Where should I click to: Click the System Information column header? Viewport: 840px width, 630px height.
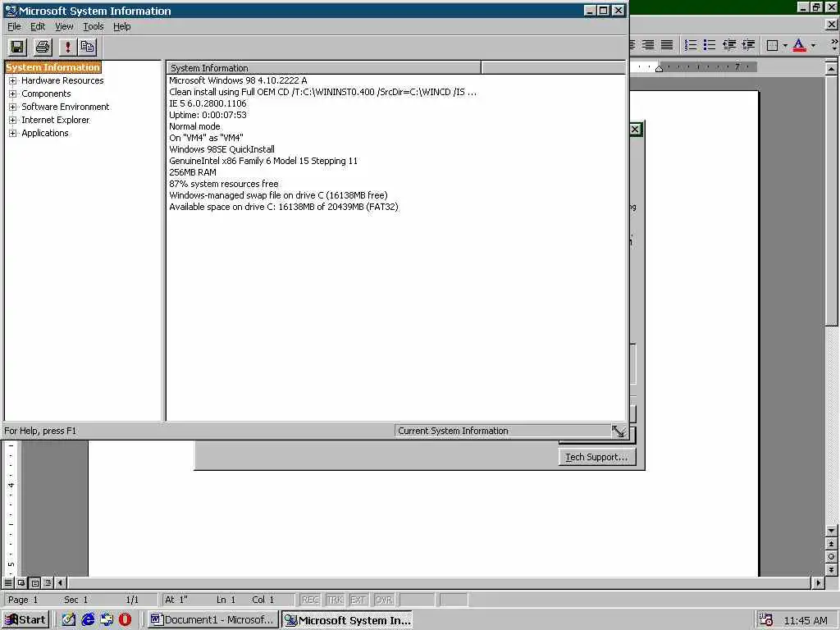click(x=323, y=68)
